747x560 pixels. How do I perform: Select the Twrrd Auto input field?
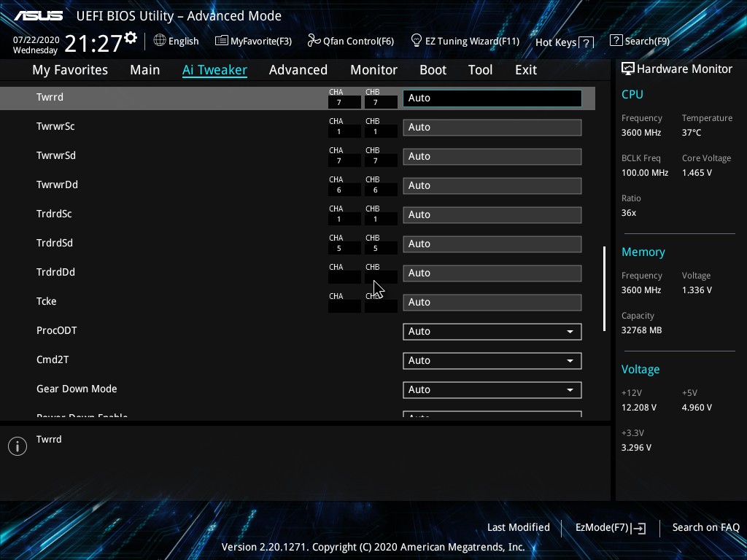pos(492,98)
